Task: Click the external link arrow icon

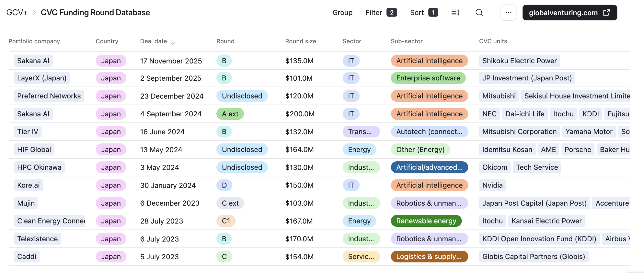Action: click(x=607, y=13)
